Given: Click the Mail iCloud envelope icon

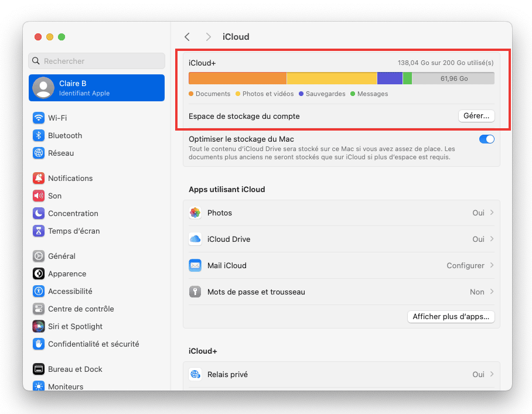Looking at the screenshot, I should click(195, 265).
